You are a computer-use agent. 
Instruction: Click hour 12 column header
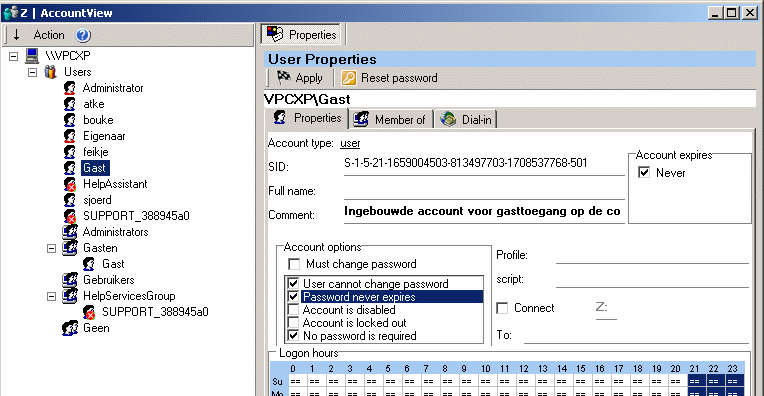[x=523, y=369]
